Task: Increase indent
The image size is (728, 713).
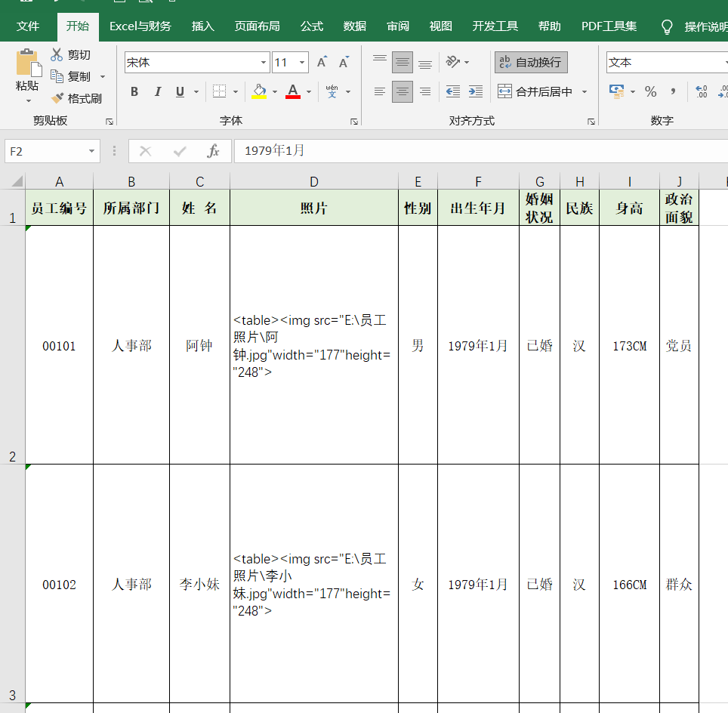Action: [x=476, y=91]
